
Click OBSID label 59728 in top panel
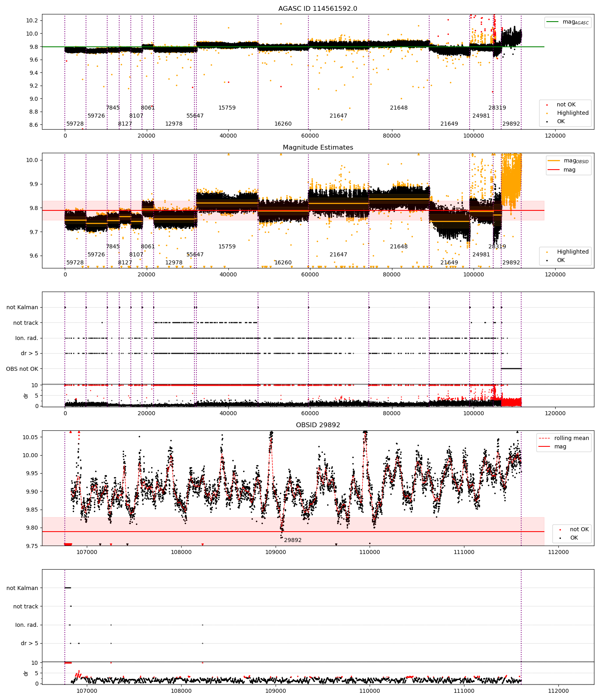click(75, 124)
